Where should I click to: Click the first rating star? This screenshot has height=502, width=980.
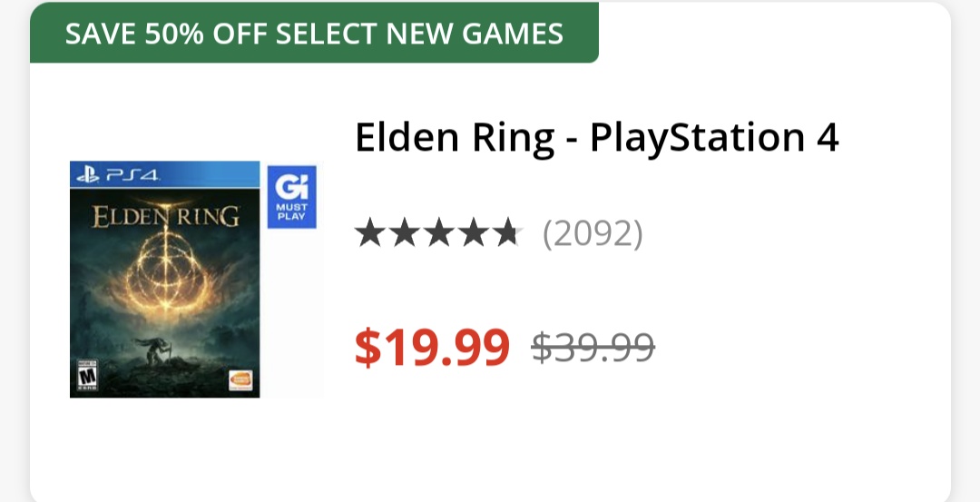coord(369,234)
